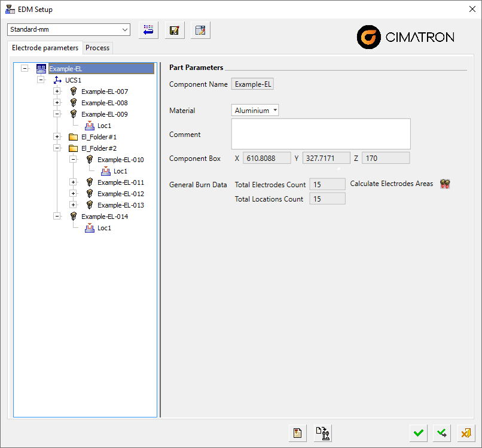
Task: Click the edit template pencil icon
Action: [200, 31]
